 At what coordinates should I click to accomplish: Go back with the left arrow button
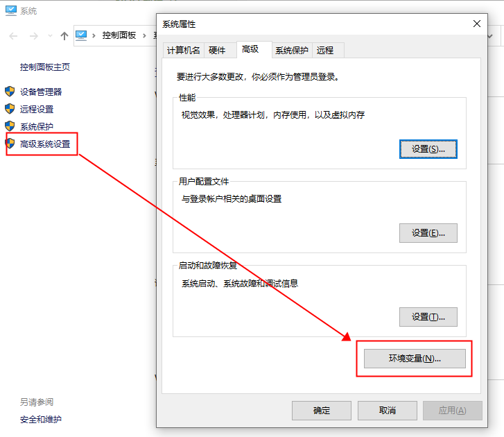pos(13,35)
